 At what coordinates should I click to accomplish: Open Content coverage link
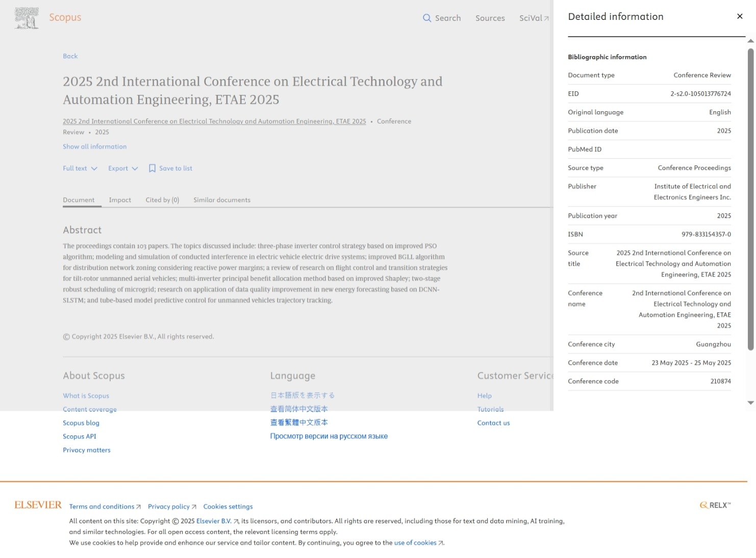point(90,409)
